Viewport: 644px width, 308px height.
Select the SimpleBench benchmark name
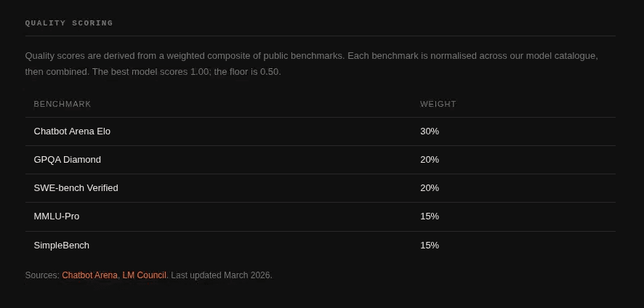[62, 246]
